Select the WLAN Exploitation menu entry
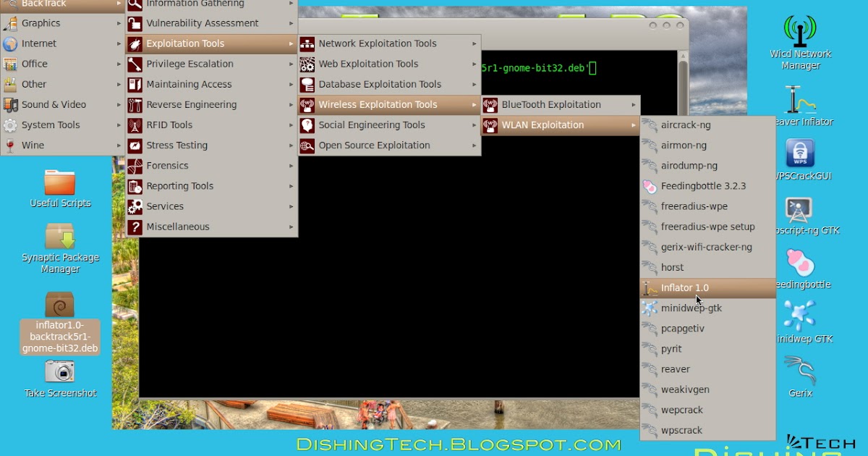The image size is (868, 456). [x=542, y=124]
